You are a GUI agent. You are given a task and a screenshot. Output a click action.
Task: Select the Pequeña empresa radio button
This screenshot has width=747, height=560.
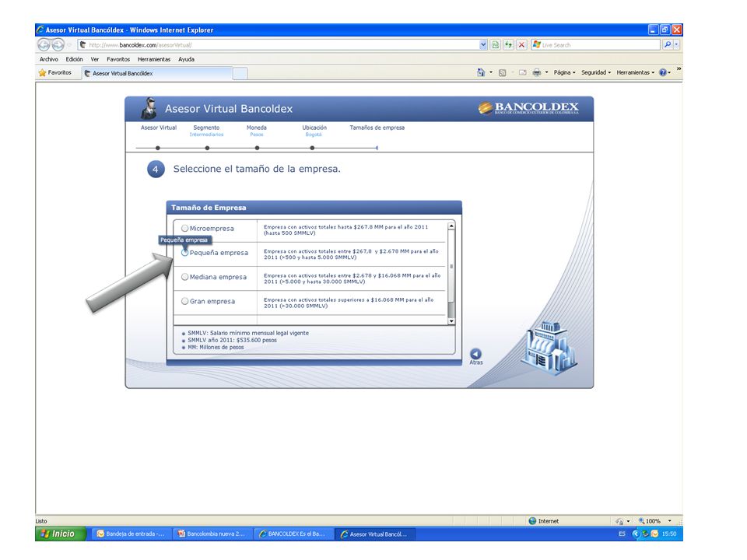coord(185,253)
